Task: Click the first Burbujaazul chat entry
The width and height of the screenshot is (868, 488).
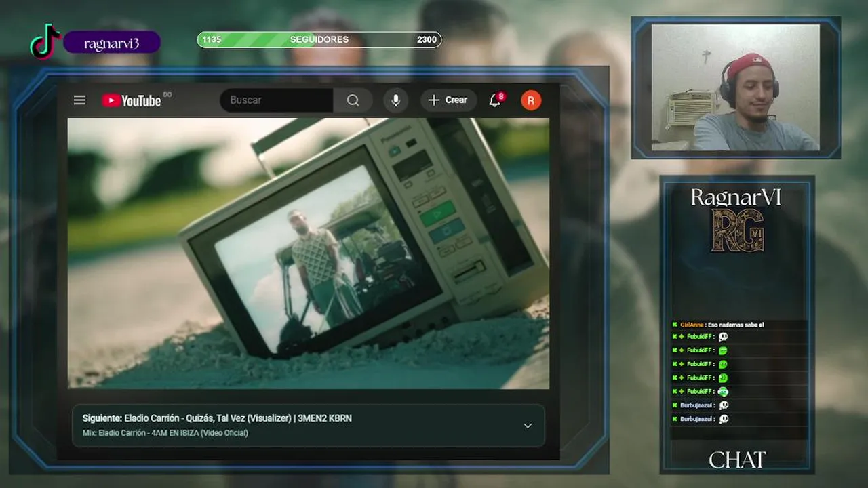Action: pyautogui.click(x=739, y=405)
